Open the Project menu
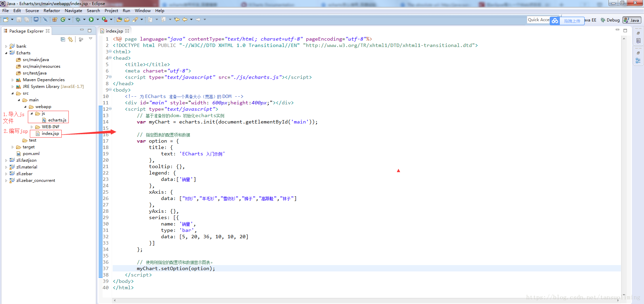The height and width of the screenshot is (304, 644). (x=111, y=11)
